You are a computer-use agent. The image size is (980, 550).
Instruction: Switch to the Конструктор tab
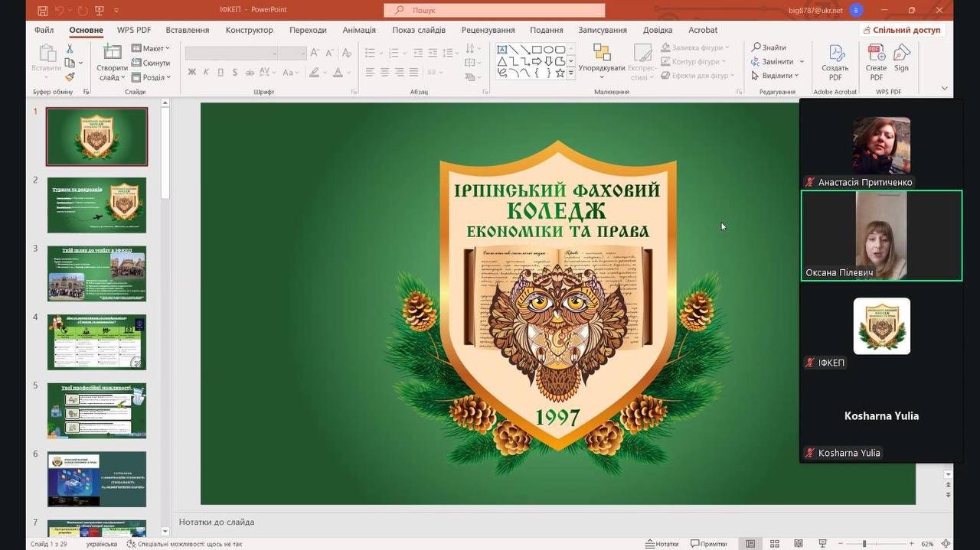pos(249,30)
